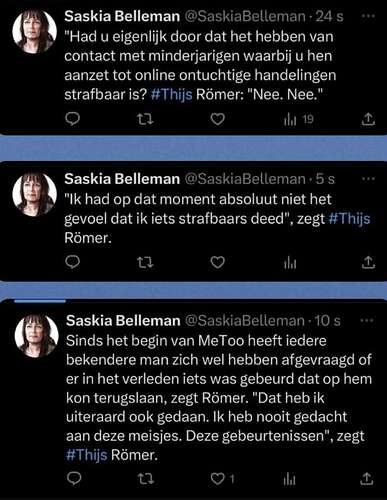This screenshot has width=387, height=500.
Task: Share the MeToo tweet
Action: (367, 479)
